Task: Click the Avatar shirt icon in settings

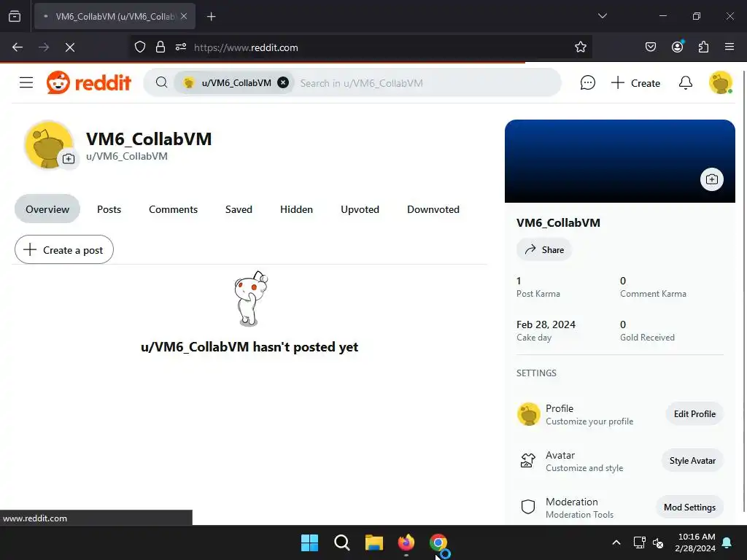Action: [x=528, y=461]
